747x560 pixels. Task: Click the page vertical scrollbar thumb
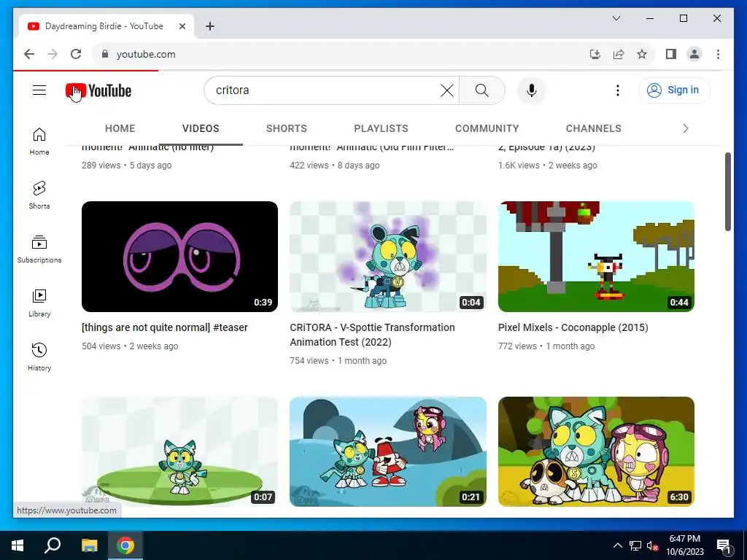coord(727,192)
